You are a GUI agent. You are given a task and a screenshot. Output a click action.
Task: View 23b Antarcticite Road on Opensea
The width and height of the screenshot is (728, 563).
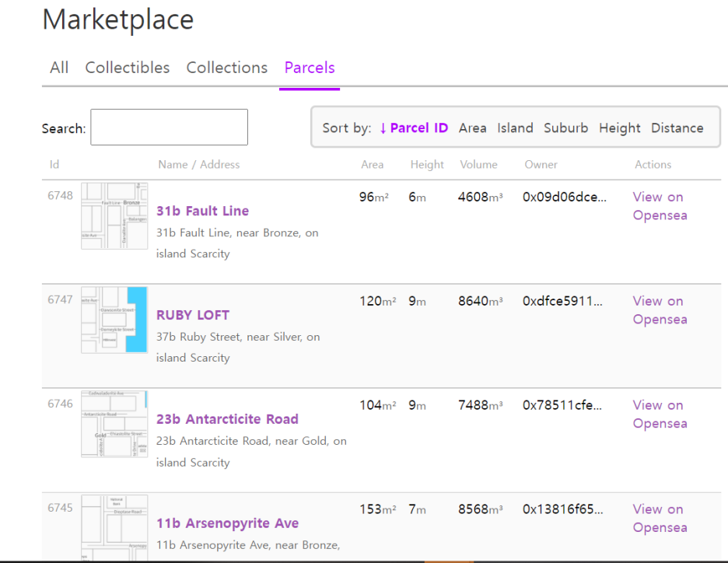click(x=660, y=414)
